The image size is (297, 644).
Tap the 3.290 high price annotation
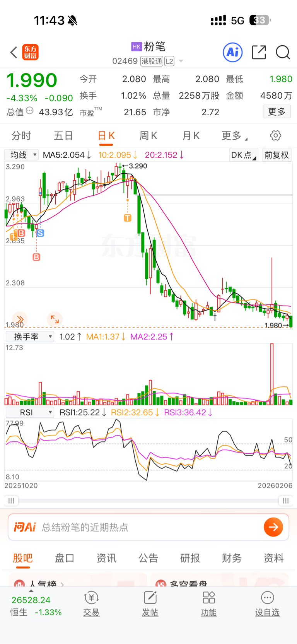[x=138, y=166]
